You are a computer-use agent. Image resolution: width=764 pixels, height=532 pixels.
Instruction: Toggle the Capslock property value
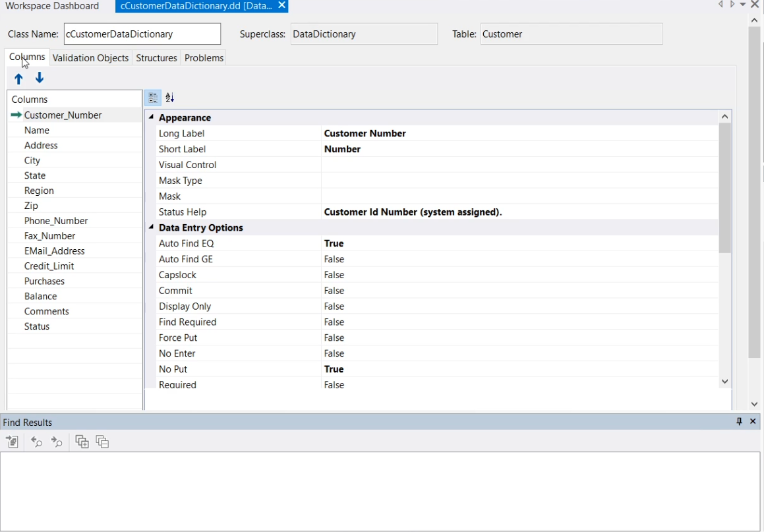334,275
